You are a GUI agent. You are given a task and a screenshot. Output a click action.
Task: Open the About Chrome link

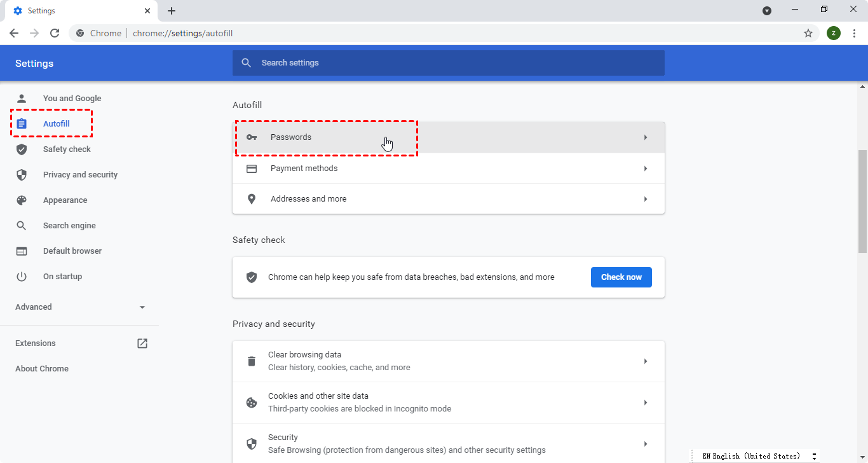point(42,369)
